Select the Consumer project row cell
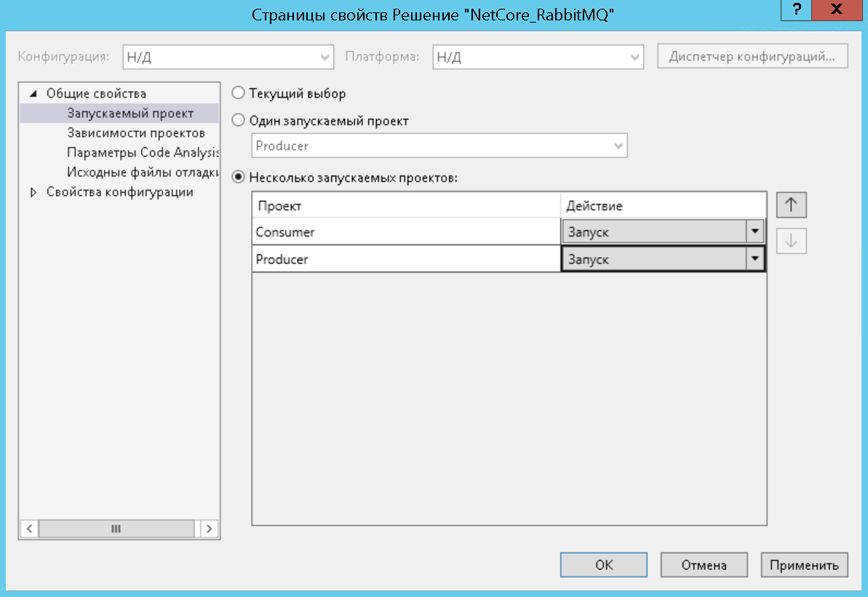Screen dimensions: 868x597 [405, 232]
